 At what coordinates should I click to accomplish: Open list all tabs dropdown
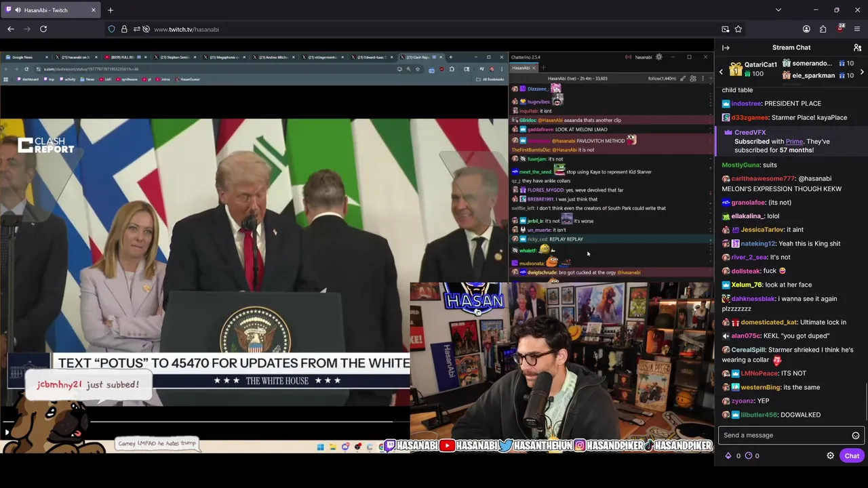(x=778, y=10)
